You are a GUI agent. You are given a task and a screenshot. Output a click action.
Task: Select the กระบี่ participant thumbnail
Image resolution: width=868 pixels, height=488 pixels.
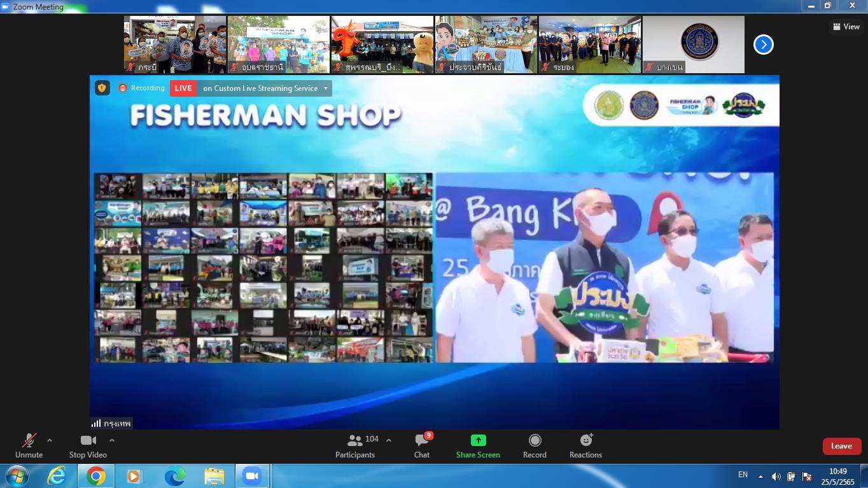click(175, 45)
